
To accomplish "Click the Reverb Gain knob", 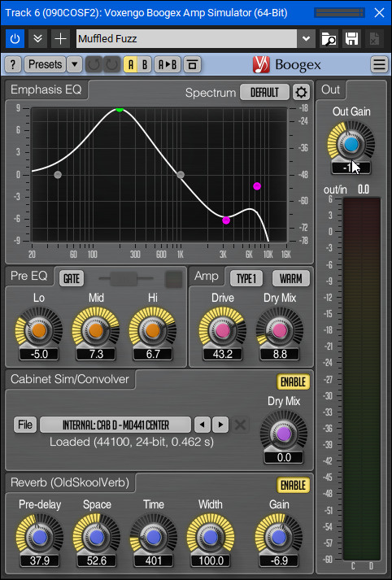I will [279, 537].
